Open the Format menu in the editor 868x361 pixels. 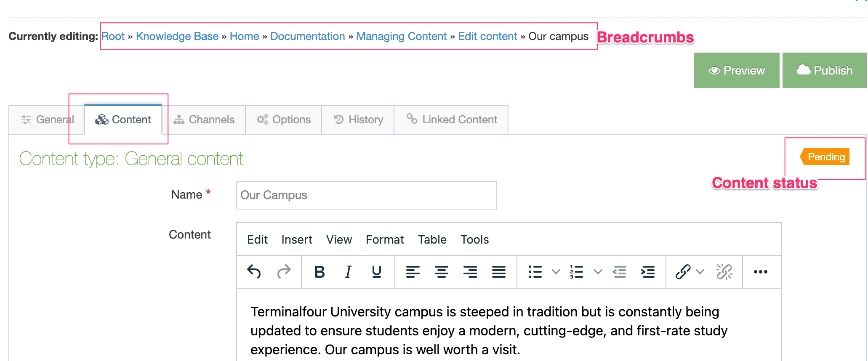pyautogui.click(x=384, y=239)
